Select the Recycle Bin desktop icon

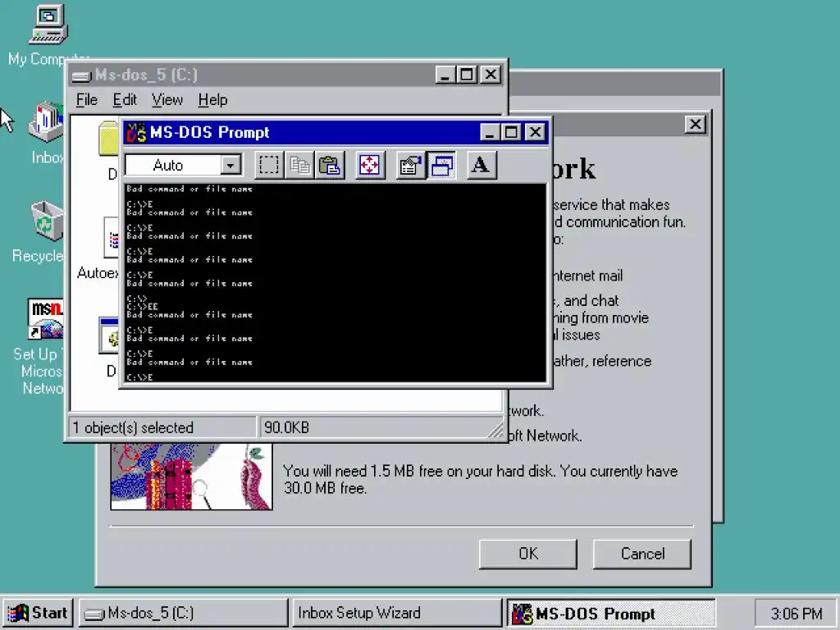coord(47,221)
